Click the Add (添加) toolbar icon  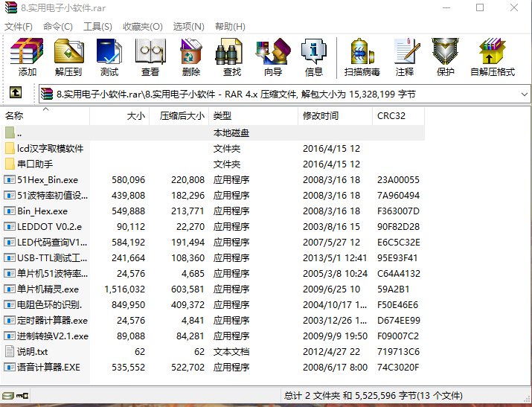click(x=27, y=51)
